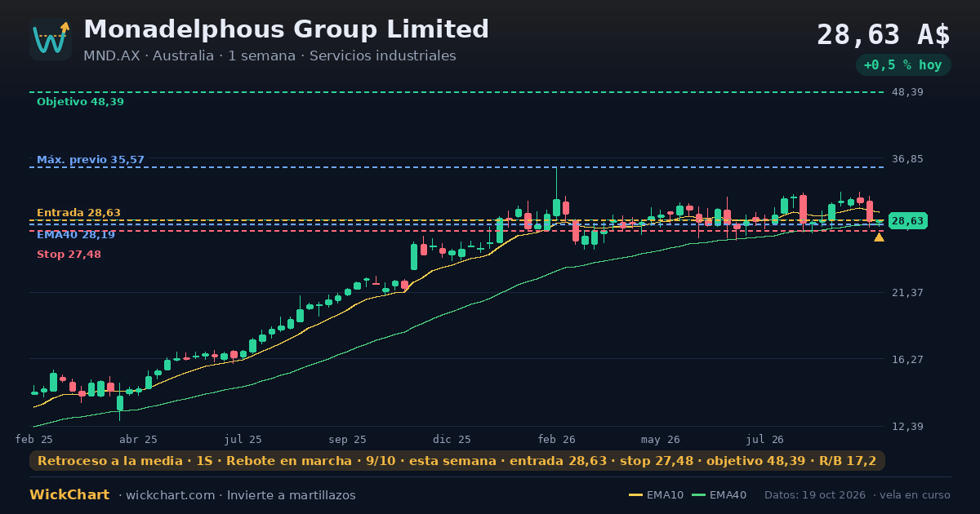Click the 36,85 axis value
The image size is (980, 514).
pos(907,159)
